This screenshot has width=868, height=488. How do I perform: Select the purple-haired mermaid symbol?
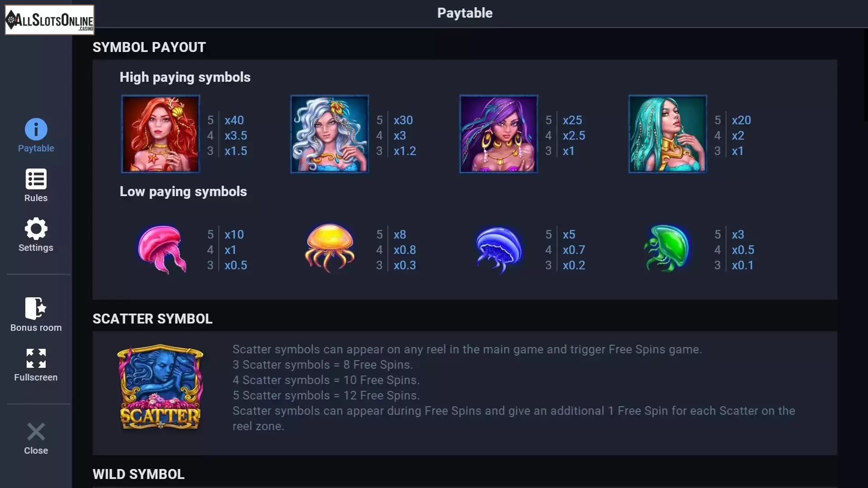499,134
